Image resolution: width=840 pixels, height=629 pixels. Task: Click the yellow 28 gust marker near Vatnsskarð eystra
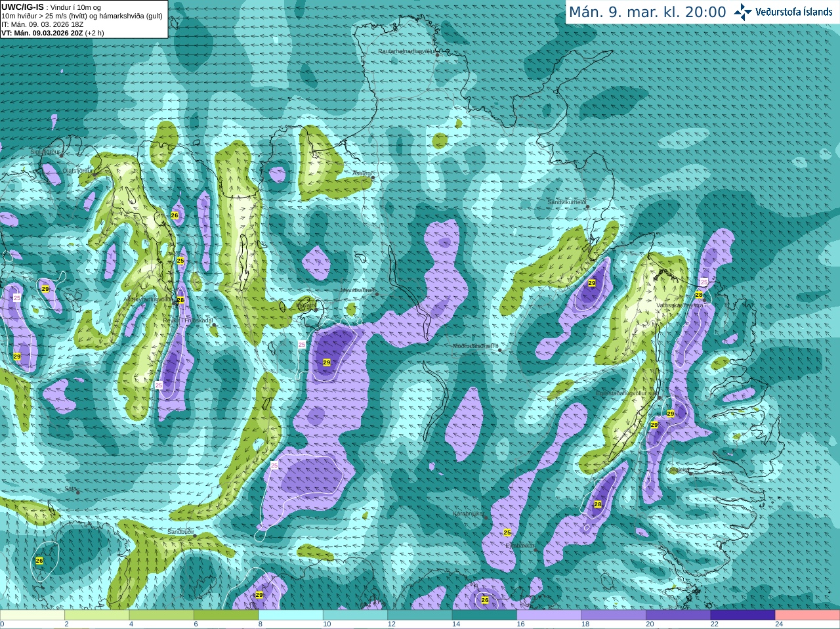699,295
